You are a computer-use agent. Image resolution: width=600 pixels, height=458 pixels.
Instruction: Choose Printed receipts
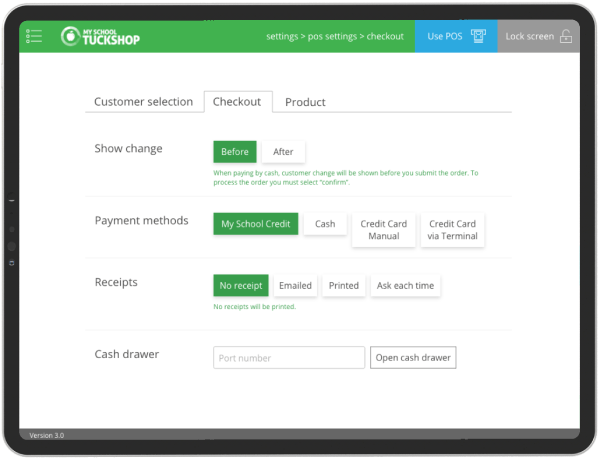[x=344, y=285]
